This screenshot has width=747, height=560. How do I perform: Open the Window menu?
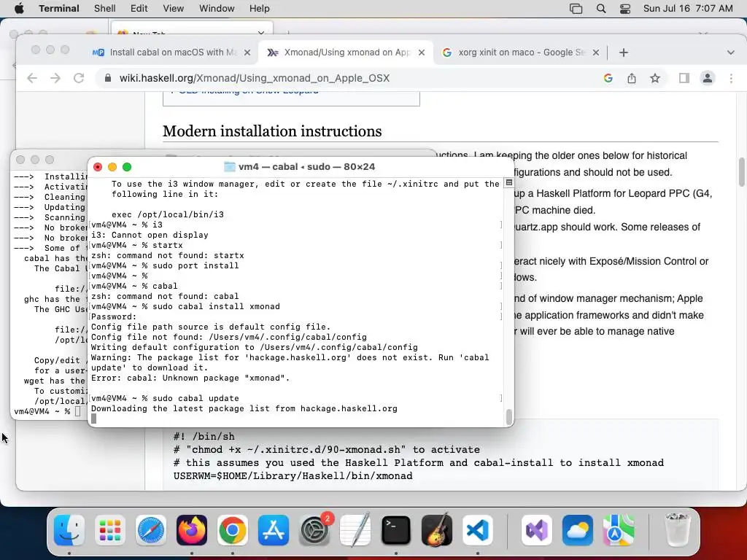(217, 9)
